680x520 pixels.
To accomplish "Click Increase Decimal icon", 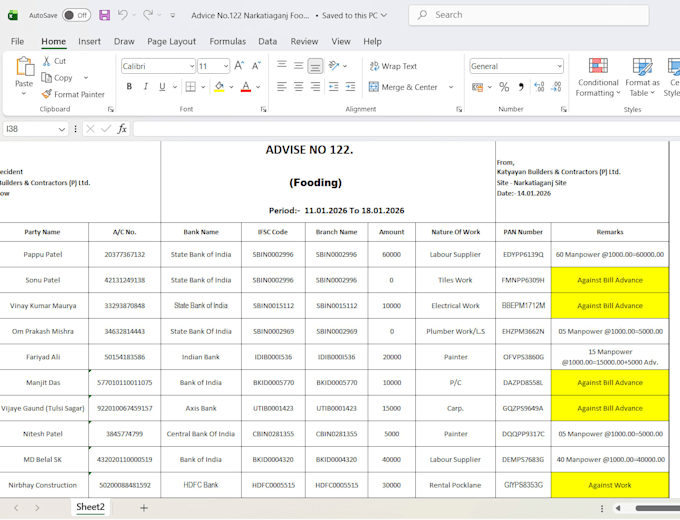I will [x=539, y=87].
